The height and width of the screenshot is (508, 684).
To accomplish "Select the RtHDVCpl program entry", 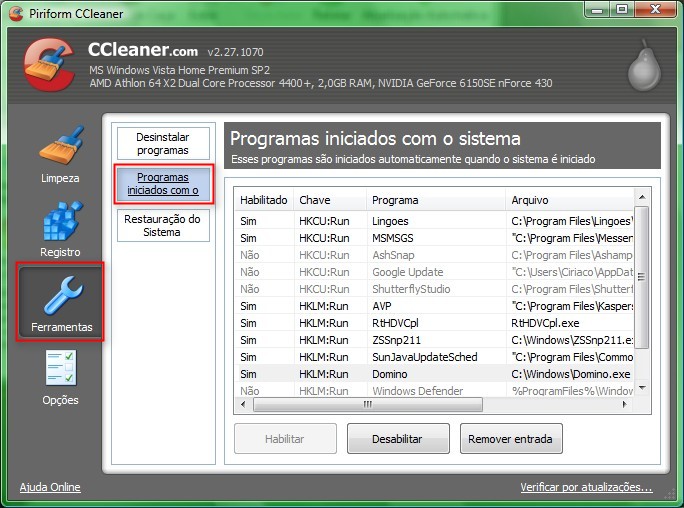I will [434, 323].
